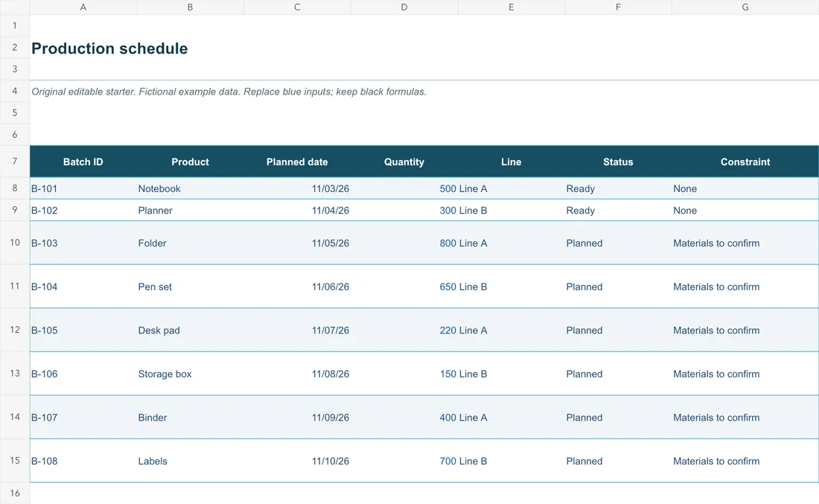Click the Constraint header cell
819x504 pixels.
pyautogui.click(x=745, y=162)
